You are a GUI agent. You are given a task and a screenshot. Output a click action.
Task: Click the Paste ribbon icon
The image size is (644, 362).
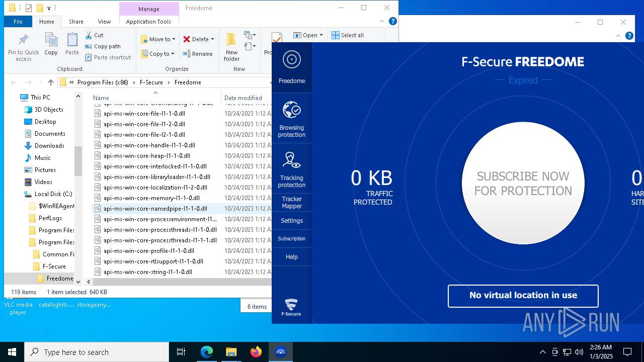click(72, 44)
